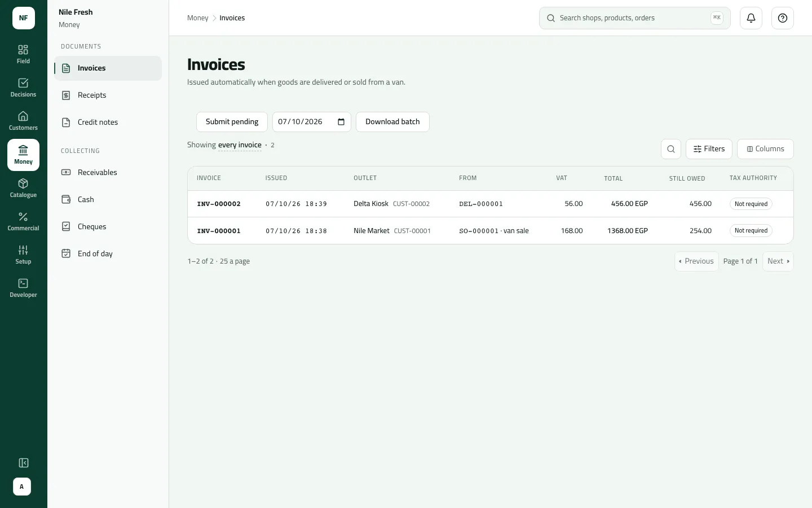Open the notifications bell
This screenshot has height=508, width=812.
(751, 18)
